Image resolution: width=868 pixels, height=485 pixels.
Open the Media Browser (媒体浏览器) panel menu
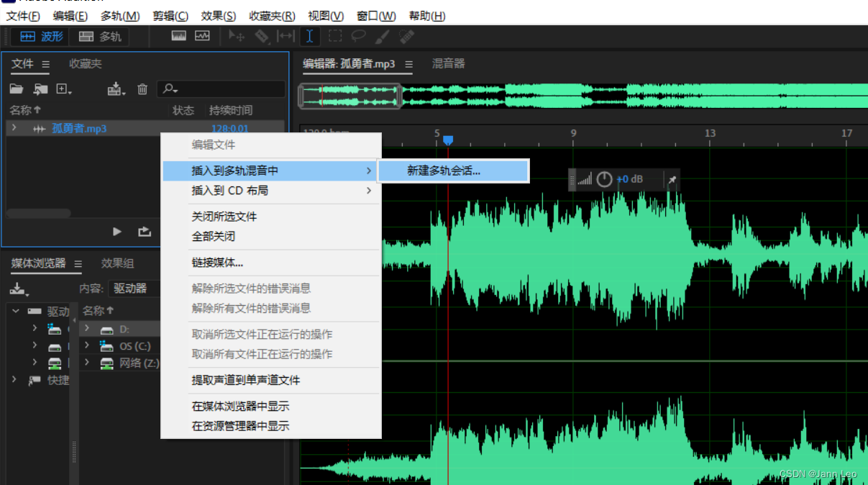point(78,263)
